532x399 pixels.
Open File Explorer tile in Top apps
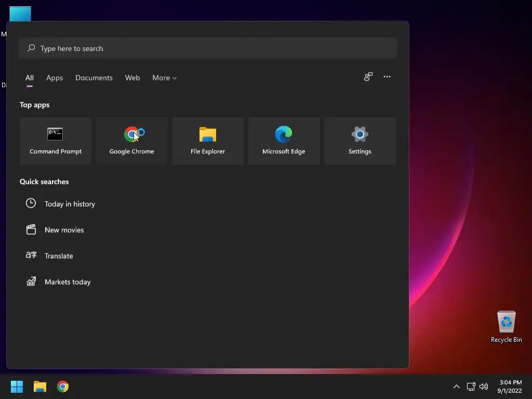pos(208,141)
